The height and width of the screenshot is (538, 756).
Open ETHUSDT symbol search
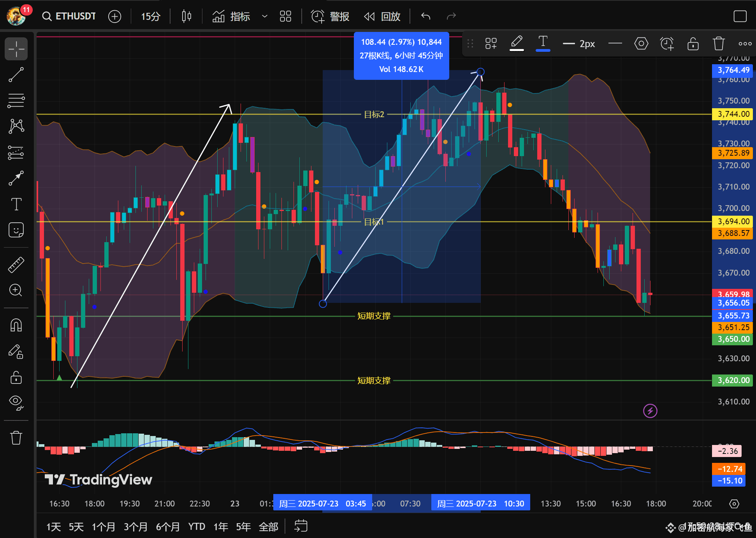tap(69, 16)
